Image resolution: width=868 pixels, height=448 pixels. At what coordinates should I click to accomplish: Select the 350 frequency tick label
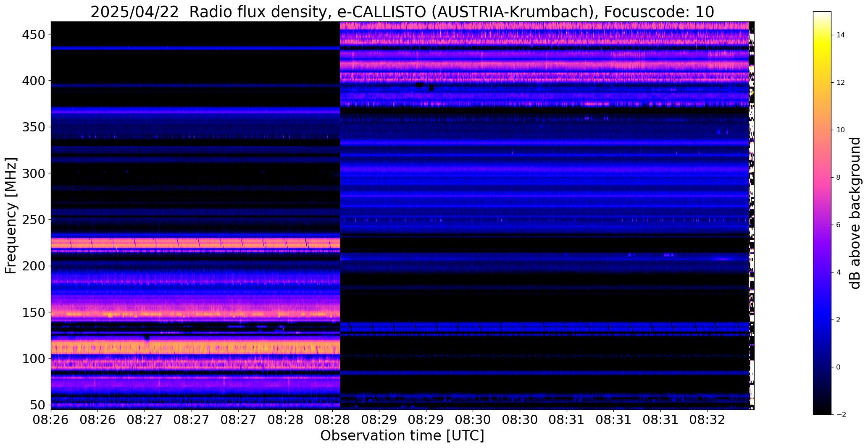coord(34,127)
